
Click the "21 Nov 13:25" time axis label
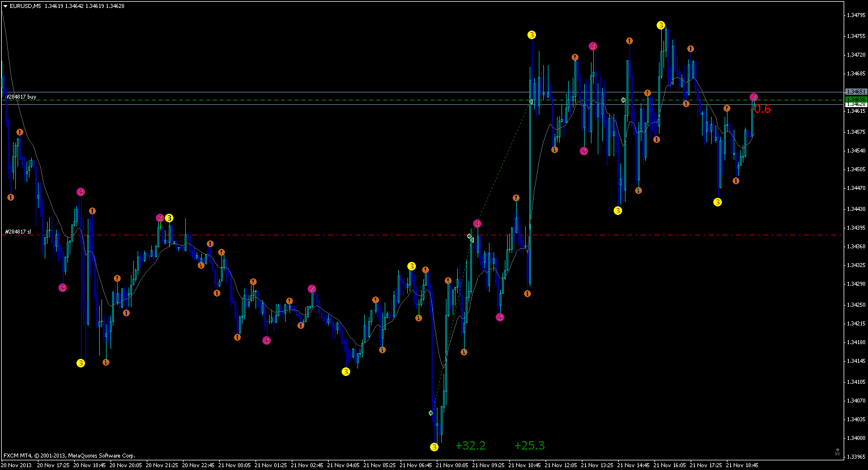(597, 465)
